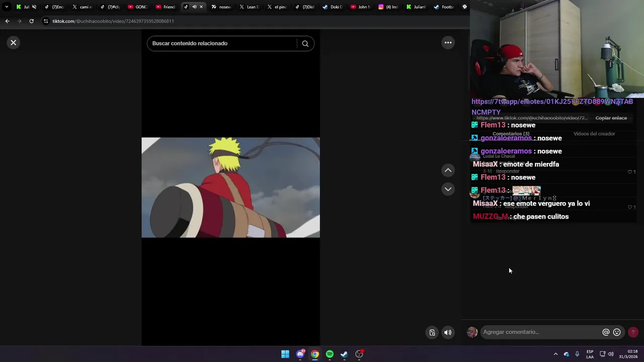644x362 pixels.
Task: Close the TikTok video viewer
Action: (x=14, y=43)
